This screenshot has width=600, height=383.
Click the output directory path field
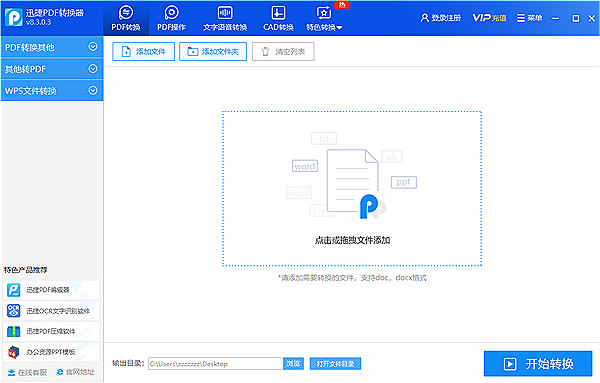216,363
